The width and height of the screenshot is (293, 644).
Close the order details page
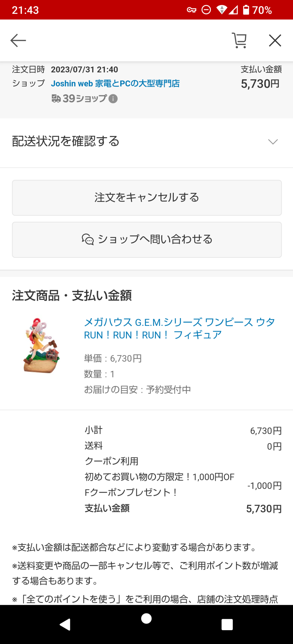275,41
